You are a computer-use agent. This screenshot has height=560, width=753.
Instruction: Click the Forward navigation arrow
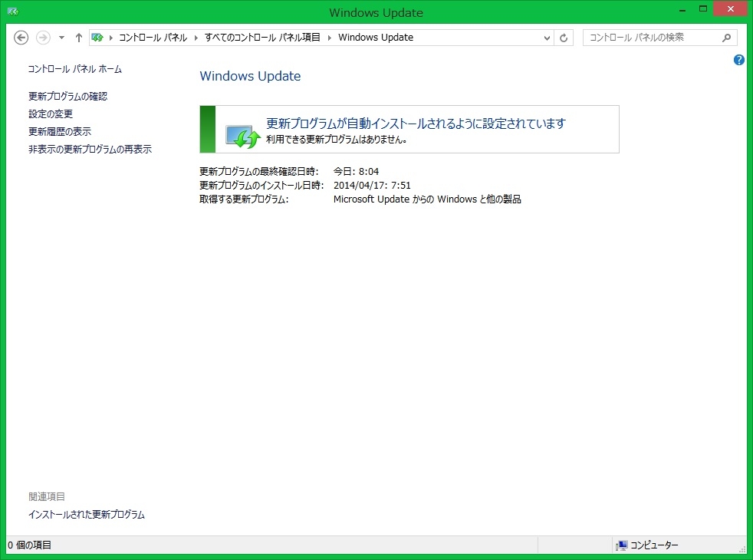pos(43,38)
